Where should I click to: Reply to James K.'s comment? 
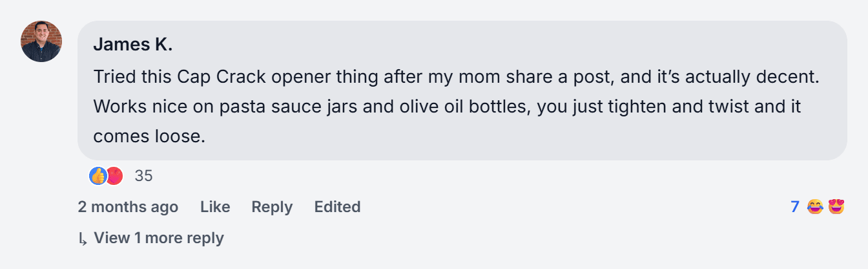(x=272, y=207)
